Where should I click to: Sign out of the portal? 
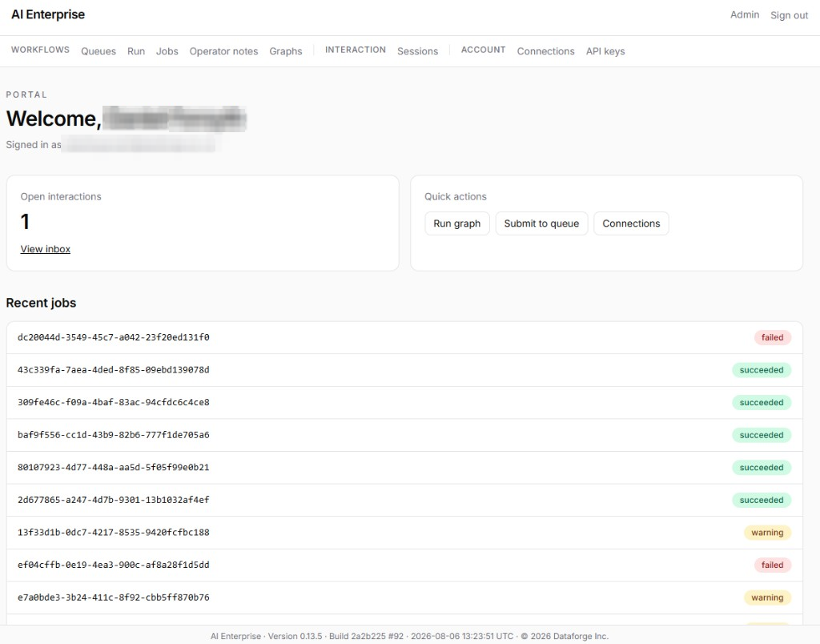click(789, 15)
